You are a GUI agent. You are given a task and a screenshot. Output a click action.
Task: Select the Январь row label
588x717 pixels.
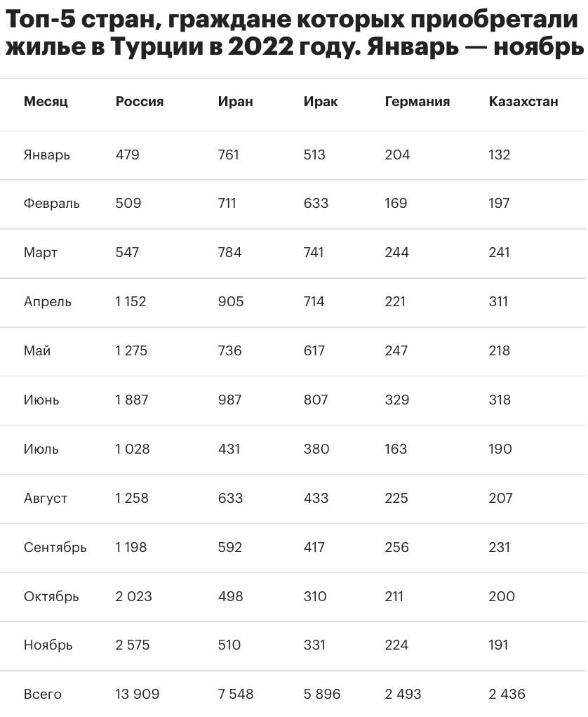click(x=47, y=155)
